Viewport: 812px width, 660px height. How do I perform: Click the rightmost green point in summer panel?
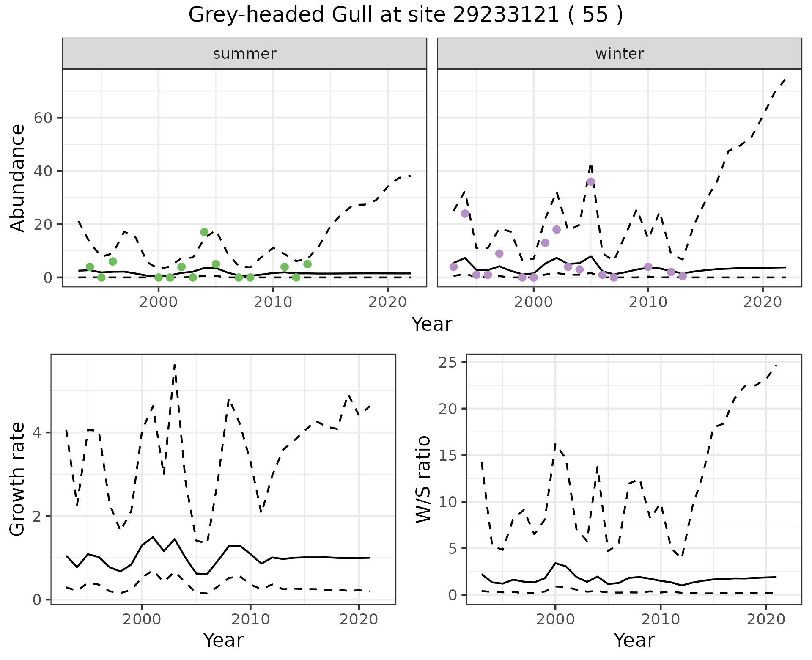pos(307,264)
